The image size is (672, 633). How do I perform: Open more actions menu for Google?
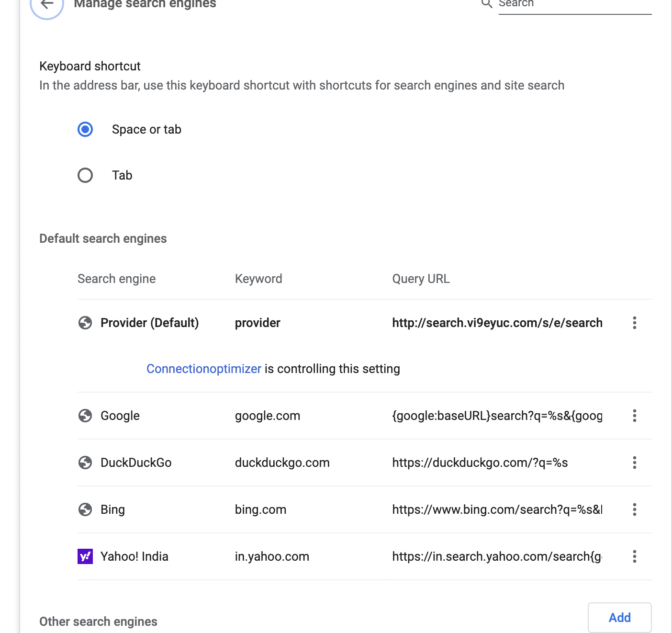[x=635, y=416]
